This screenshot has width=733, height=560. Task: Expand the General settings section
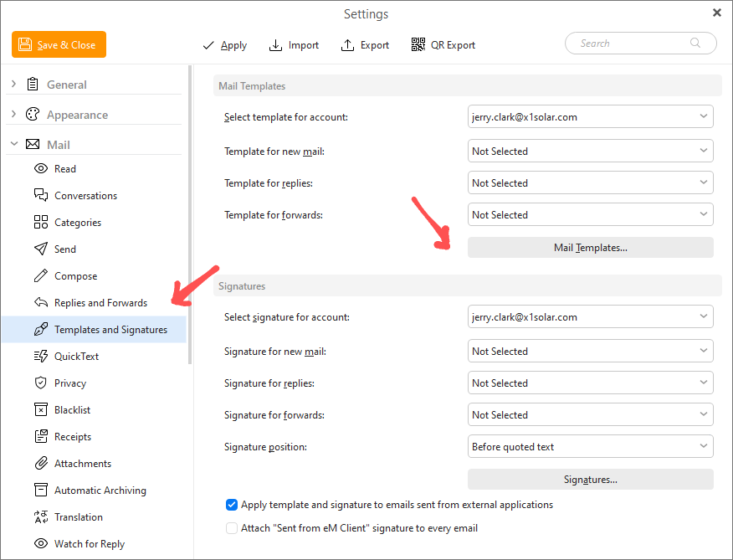point(13,85)
